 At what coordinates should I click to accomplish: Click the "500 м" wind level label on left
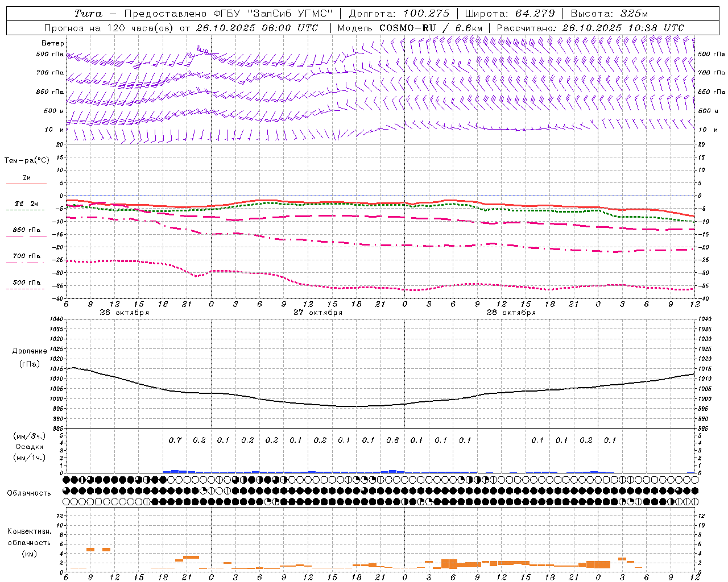coord(53,111)
